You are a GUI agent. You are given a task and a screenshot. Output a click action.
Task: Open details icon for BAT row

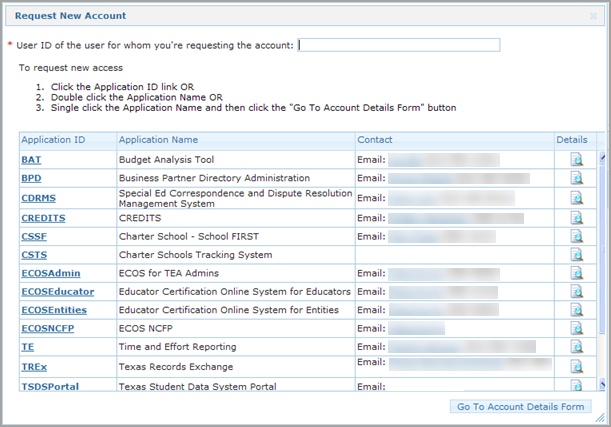click(576, 160)
